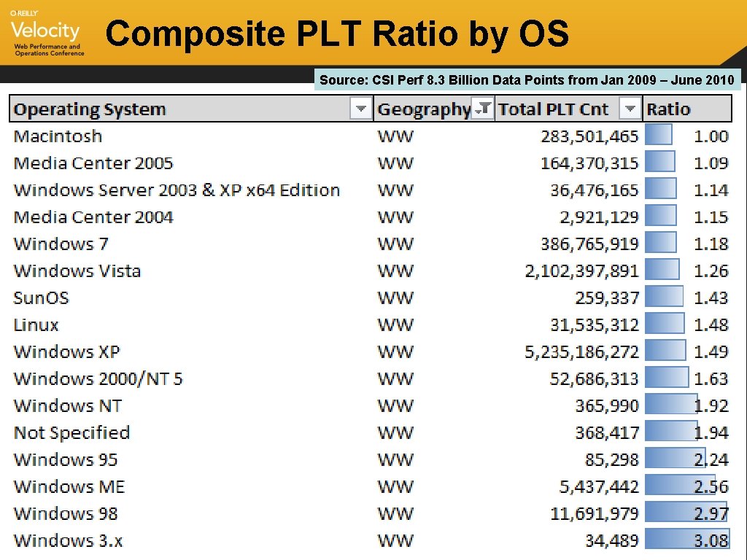Select the Windows 3.x row label
This screenshot has width=747, height=560.
(x=69, y=540)
